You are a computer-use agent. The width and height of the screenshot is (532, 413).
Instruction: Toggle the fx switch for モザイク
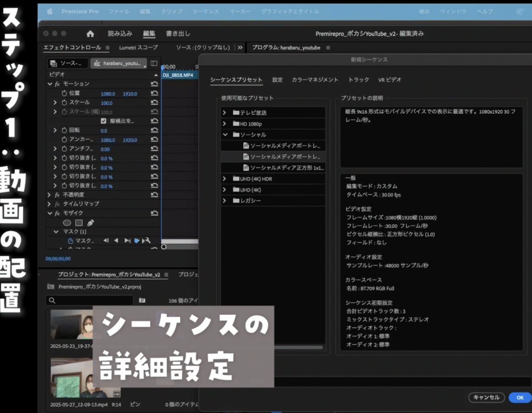tap(57, 213)
